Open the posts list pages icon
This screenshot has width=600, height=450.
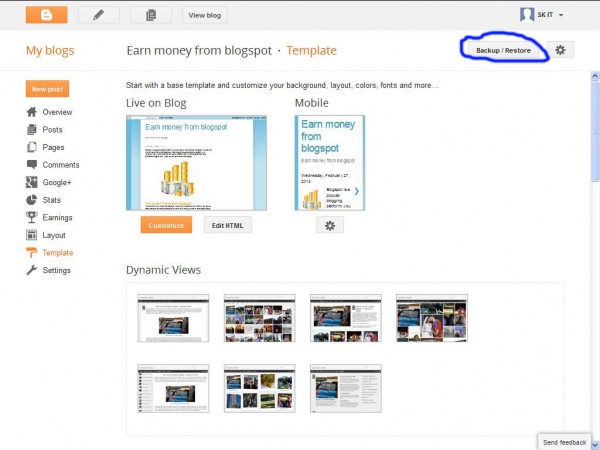click(151, 15)
